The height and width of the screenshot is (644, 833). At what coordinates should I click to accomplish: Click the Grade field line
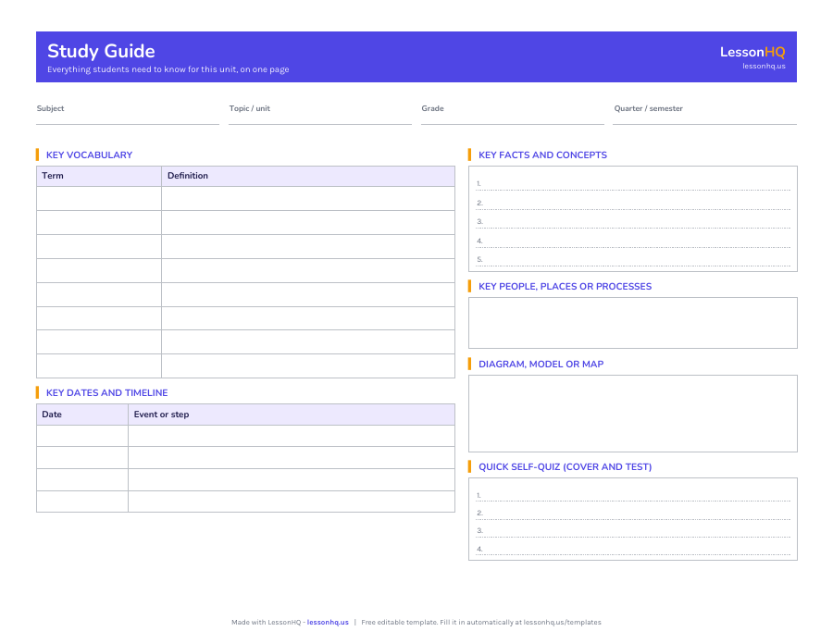click(x=513, y=113)
